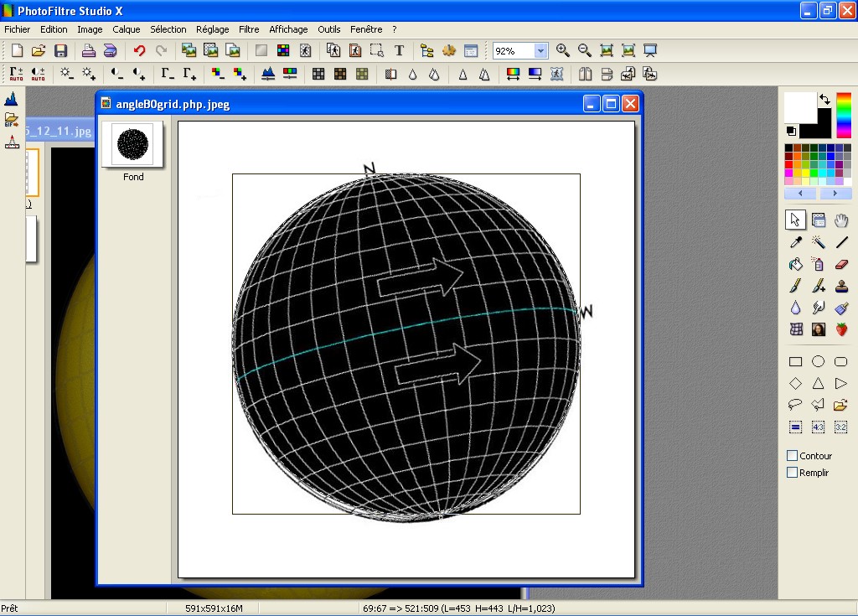Select the hand move tool
The width and height of the screenshot is (858, 616).
click(x=841, y=220)
